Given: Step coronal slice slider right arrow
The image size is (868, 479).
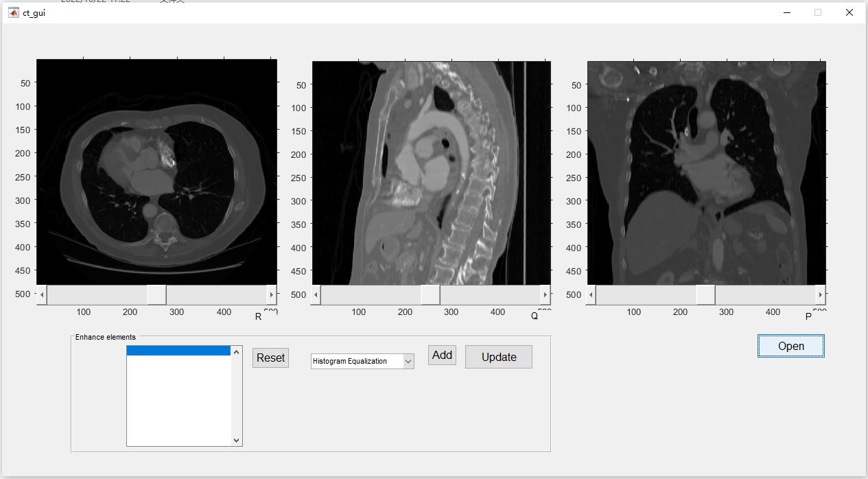Looking at the screenshot, I should coord(820,295).
